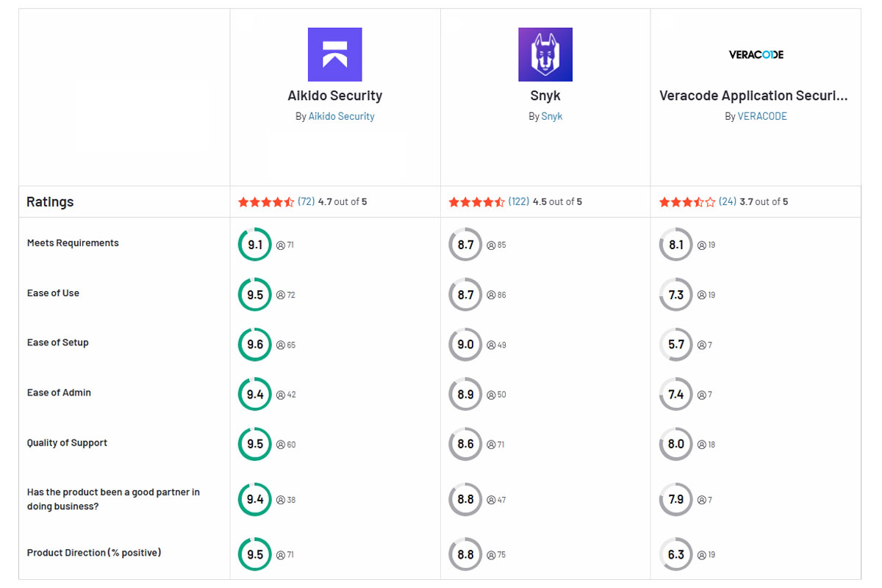Open Aikido's (72) reviews link

306,201
